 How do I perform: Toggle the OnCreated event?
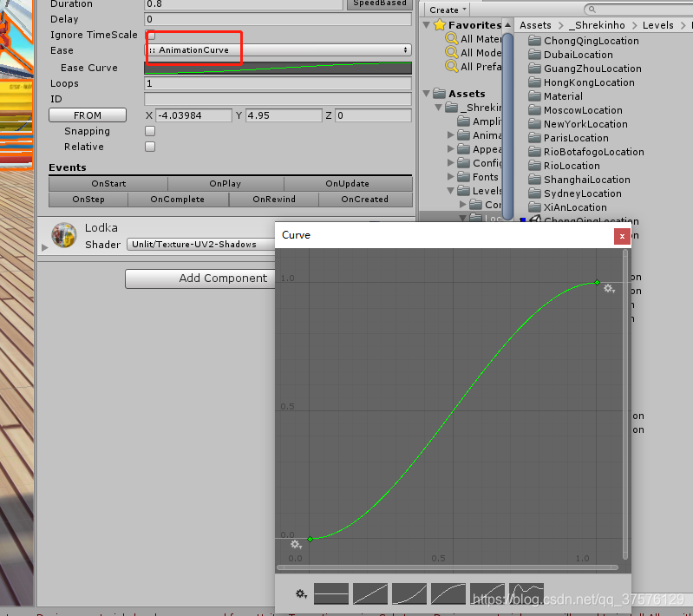click(x=365, y=199)
